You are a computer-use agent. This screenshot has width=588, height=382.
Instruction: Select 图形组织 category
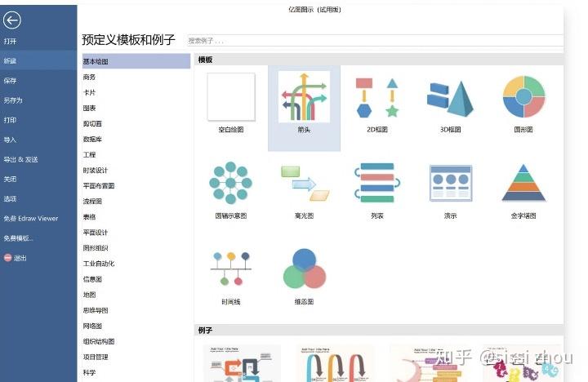tap(96, 248)
